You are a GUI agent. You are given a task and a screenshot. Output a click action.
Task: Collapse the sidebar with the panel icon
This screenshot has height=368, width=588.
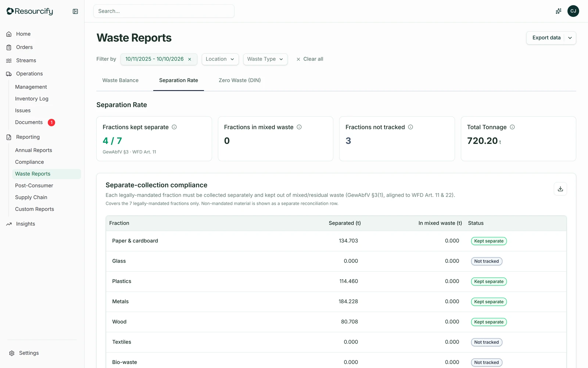click(x=75, y=11)
